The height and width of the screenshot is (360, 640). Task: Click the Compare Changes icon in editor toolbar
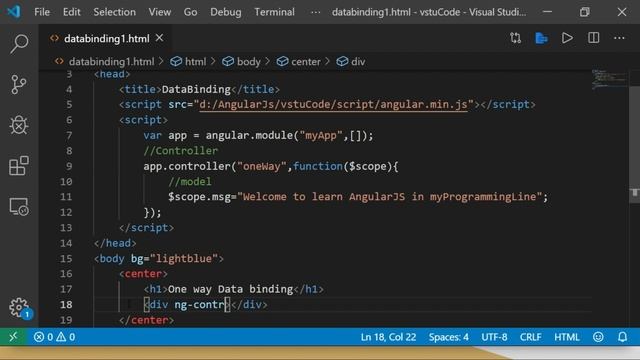pos(516,38)
